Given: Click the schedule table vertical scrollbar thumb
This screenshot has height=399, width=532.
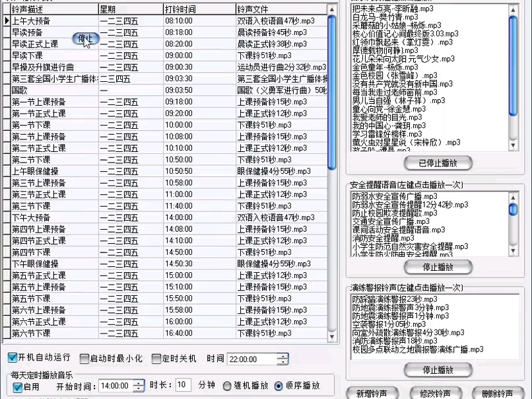Looking at the screenshot, I should 332,92.
